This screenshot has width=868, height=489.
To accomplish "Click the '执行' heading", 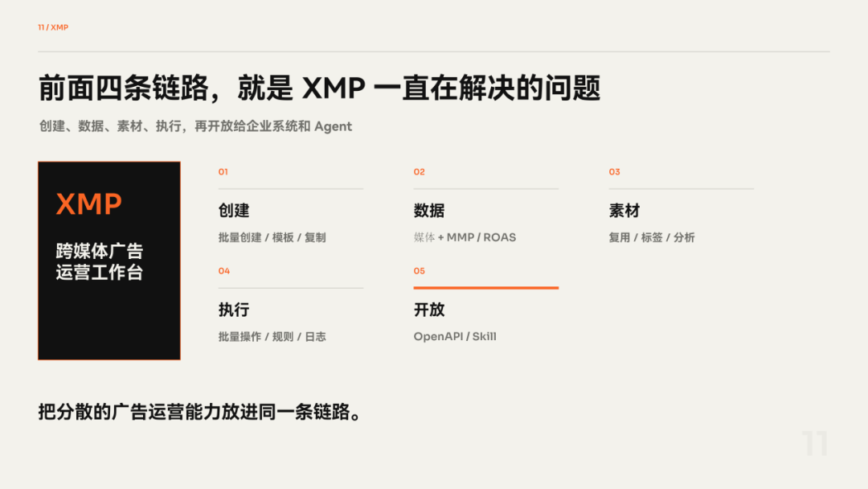I will [234, 310].
